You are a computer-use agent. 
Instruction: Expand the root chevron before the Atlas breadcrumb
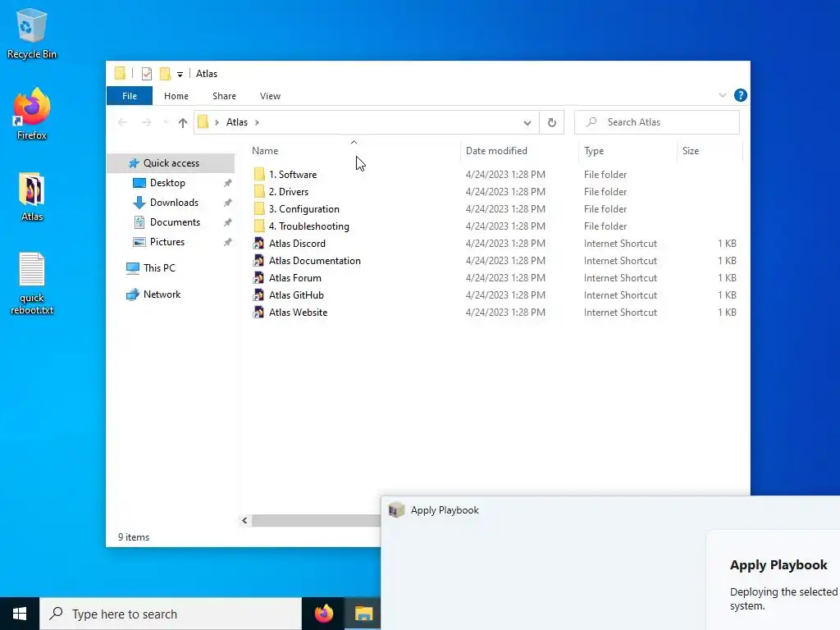click(x=217, y=123)
